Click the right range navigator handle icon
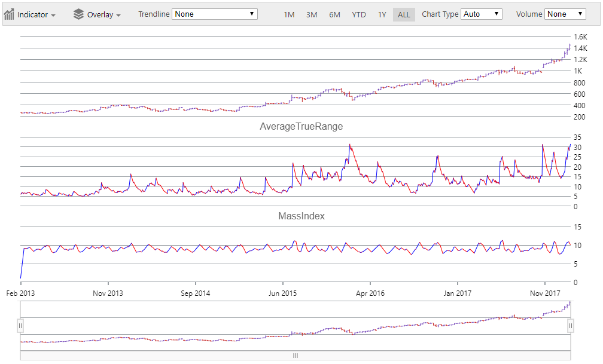603x364 pixels. click(x=572, y=326)
